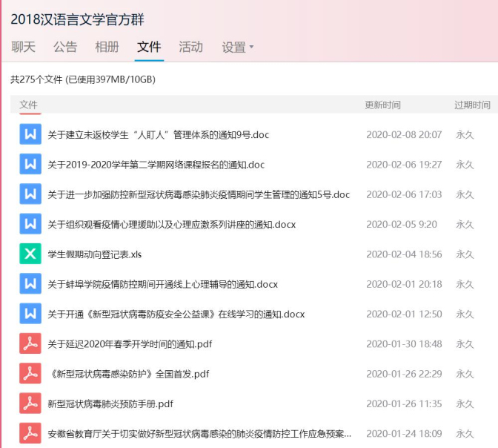Select the 活动 tab
Image resolution: width=498 pixels, height=448 pixels.
click(190, 47)
